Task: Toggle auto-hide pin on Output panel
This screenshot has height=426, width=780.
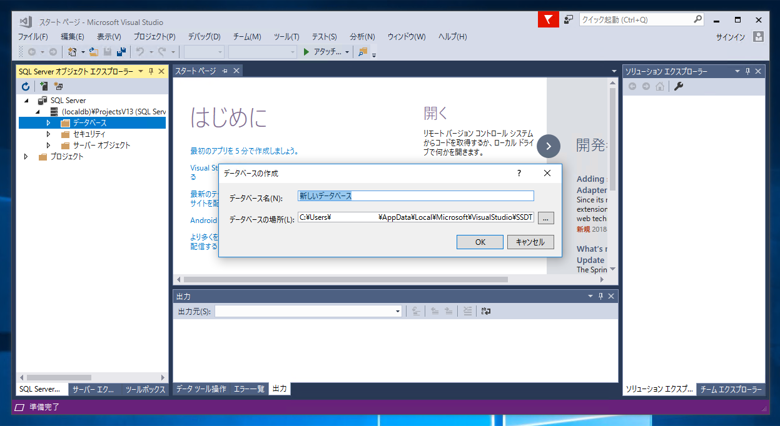Action: click(x=600, y=296)
